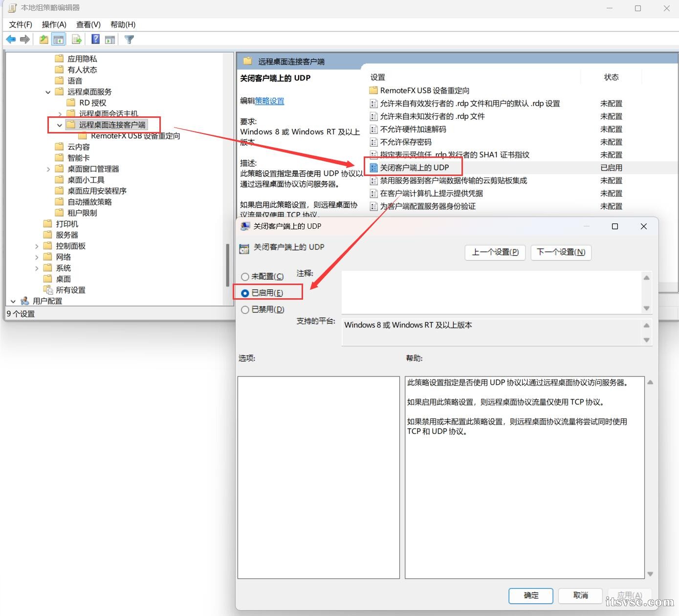Open Help with the question mark icon
Image resolution: width=679 pixels, height=616 pixels.
pos(96,40)
